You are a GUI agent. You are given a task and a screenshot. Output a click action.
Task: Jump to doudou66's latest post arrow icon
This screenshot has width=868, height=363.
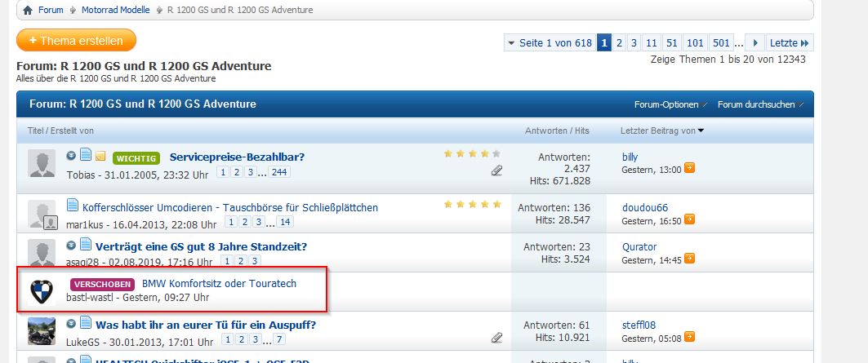[690, 220]
